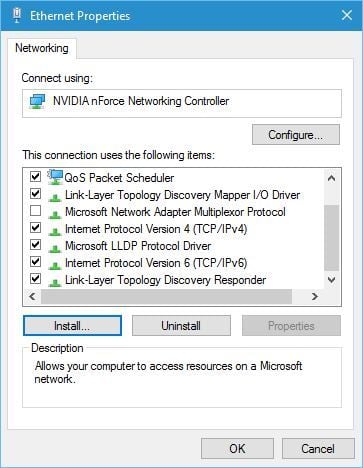Click the Microsoft LLDP Protocol Driver icon
The width and height of the screenshot is (363, 468).
55,248
